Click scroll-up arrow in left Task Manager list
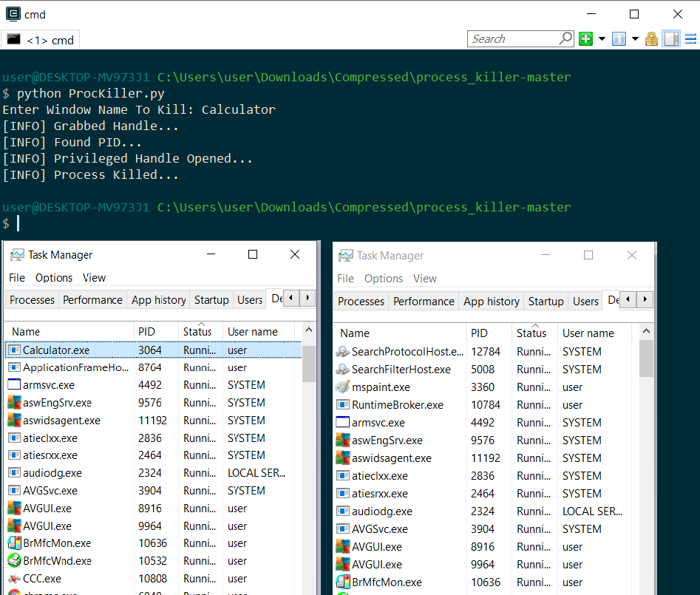The height and width of the screenshot is (595, 700). (309, 330)
